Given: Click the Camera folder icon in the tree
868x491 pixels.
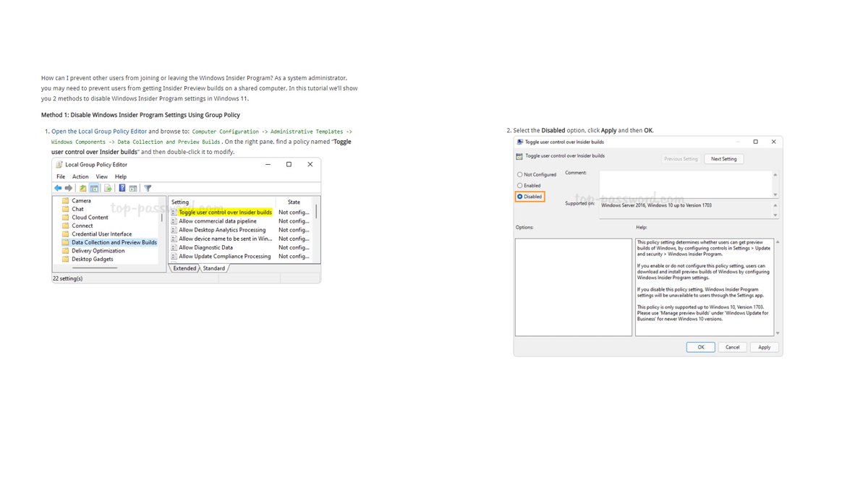Looking at the screenshot, I should (x=65, y=200).
